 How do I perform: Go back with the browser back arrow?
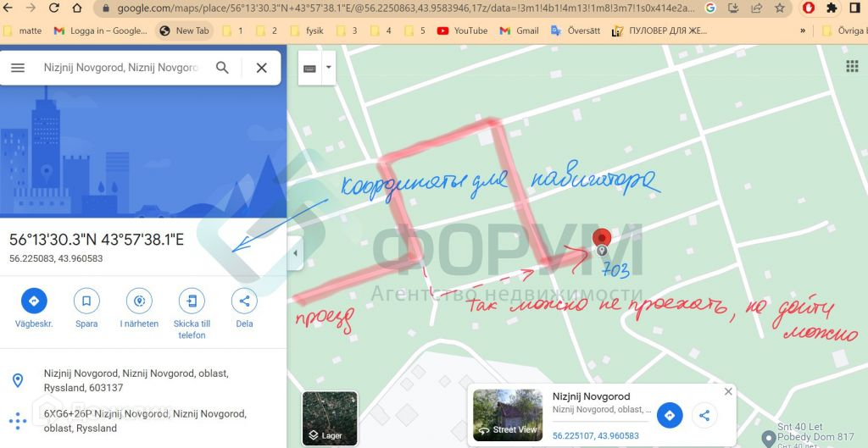(x=8, y=8)
